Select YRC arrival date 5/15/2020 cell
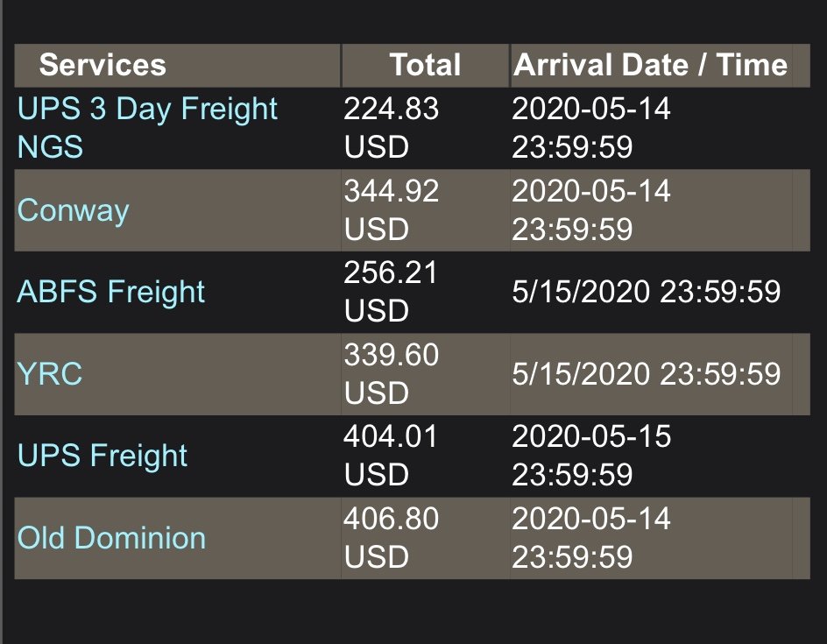This screenshot has width=827, height=644. pos(647,373)
